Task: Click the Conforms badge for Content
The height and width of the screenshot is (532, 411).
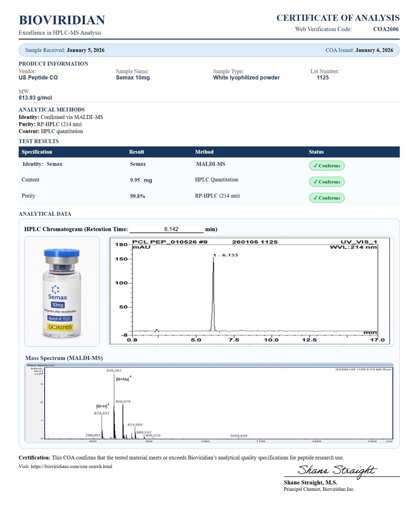Action: (326, 182)
